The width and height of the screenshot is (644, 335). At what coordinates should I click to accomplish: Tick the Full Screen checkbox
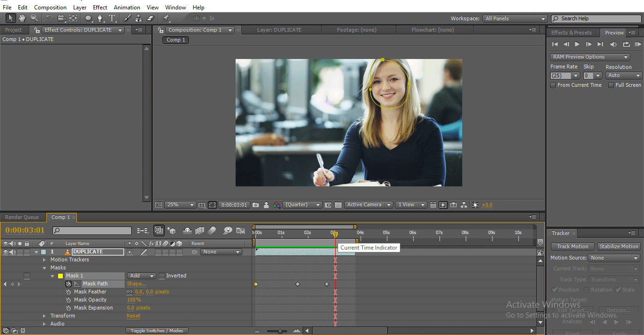click(x=611, y=85)
